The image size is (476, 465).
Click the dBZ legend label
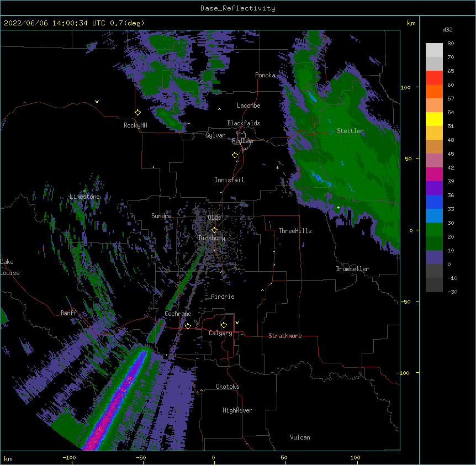click(447, 30)
